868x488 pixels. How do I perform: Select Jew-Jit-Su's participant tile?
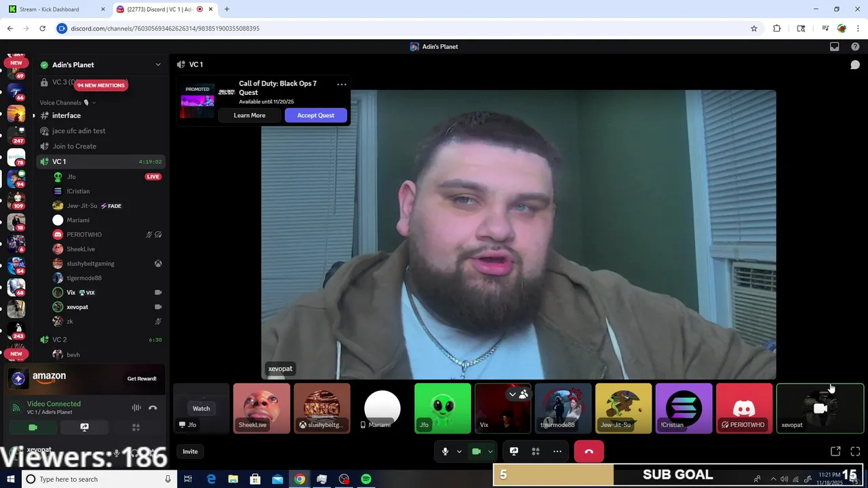(624, 408)
